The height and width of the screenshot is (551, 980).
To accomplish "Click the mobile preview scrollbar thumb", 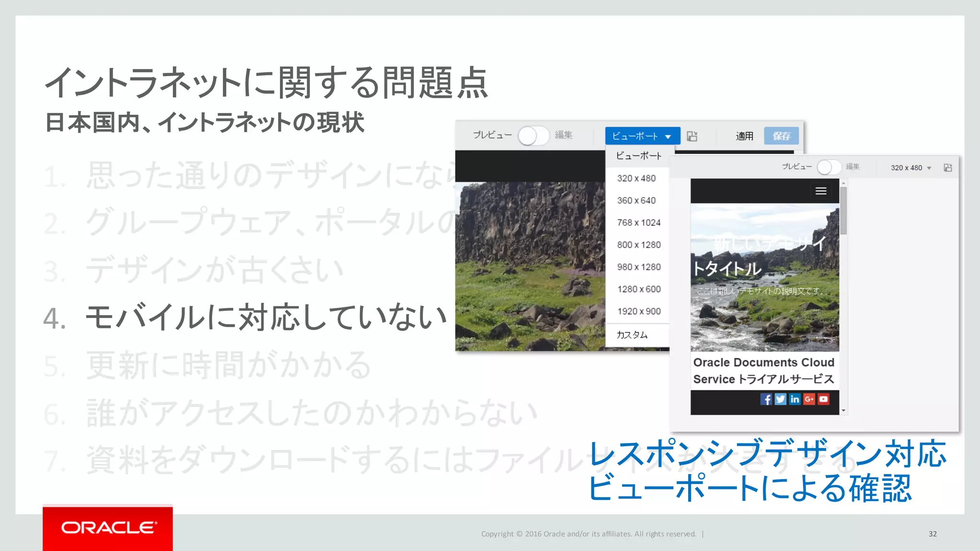I will (844, 210).
